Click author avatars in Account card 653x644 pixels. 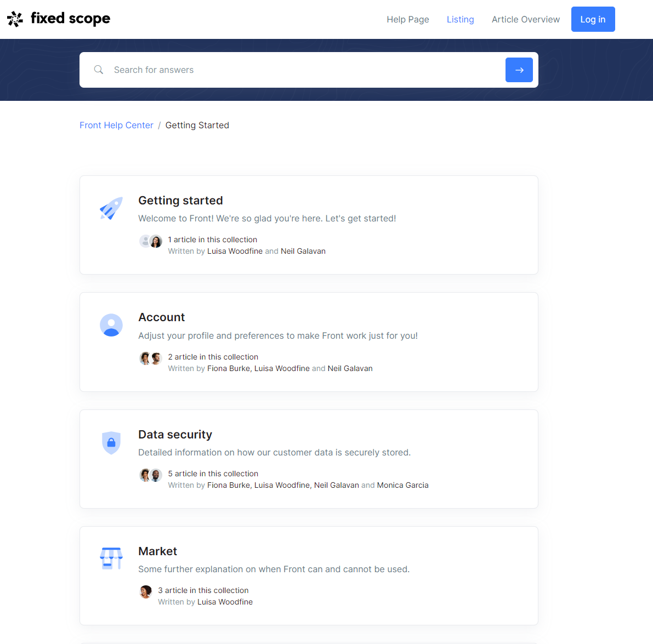[x=150, y=358]
